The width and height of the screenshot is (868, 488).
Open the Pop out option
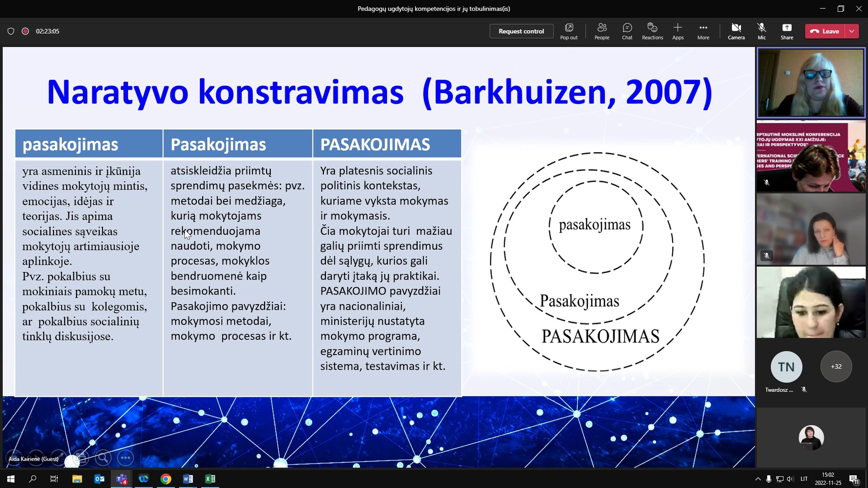click(569, 31)
